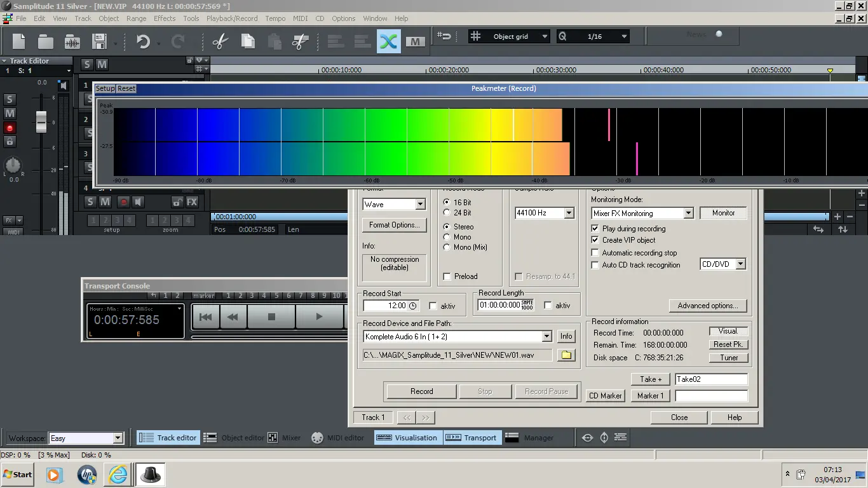Open the Playback/Record menu
Image resolution: width=868 pixels, height=488 pixels.
(x=232, y=18)
